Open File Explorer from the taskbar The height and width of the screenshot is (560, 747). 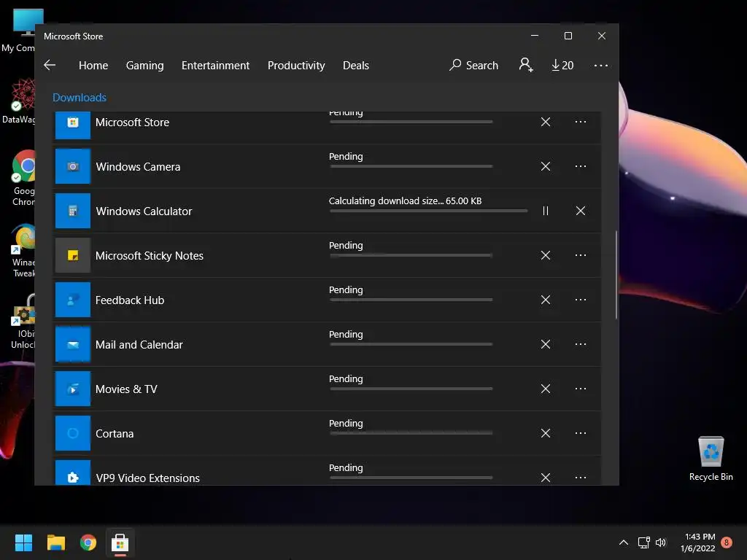[55, 542]
